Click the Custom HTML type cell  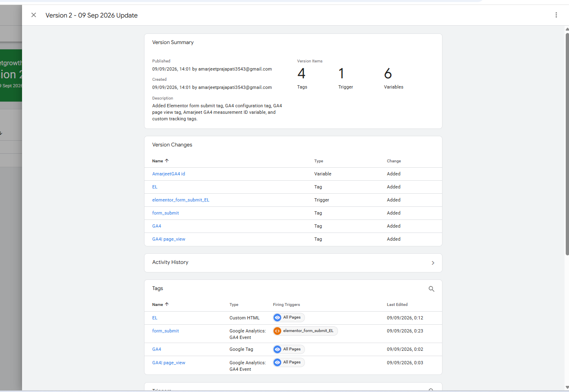coord(244,318)
